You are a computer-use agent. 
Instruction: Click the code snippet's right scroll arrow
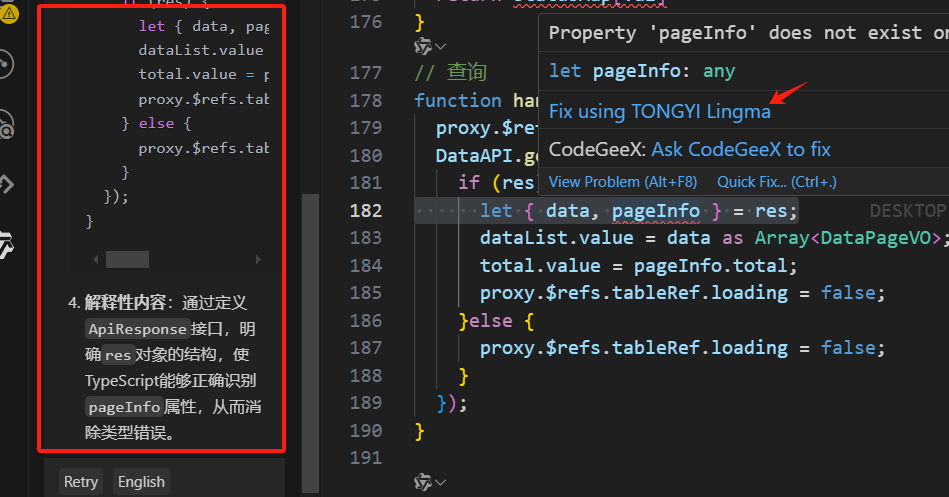coord(258,260)
